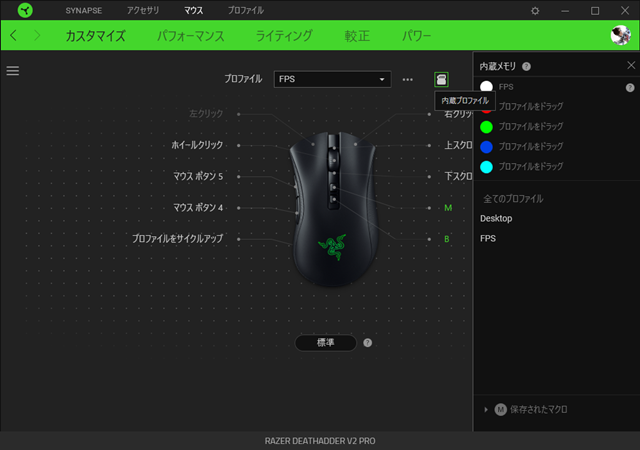Select the white FPS memory slot
This screenshot has width=640, height=450.
486,87
